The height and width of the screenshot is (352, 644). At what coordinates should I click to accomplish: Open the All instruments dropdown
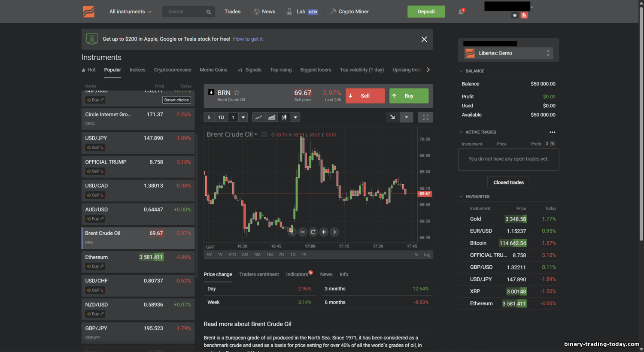(130, 12)
